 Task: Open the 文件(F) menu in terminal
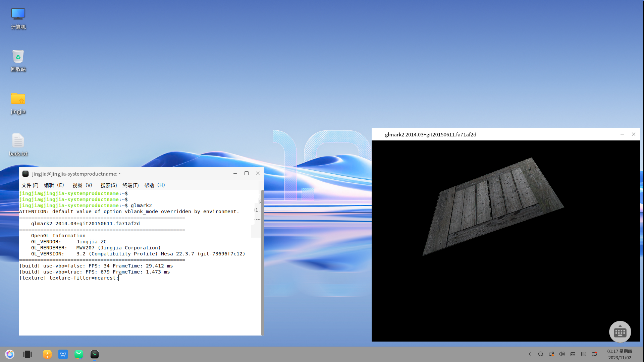[30, 185]
